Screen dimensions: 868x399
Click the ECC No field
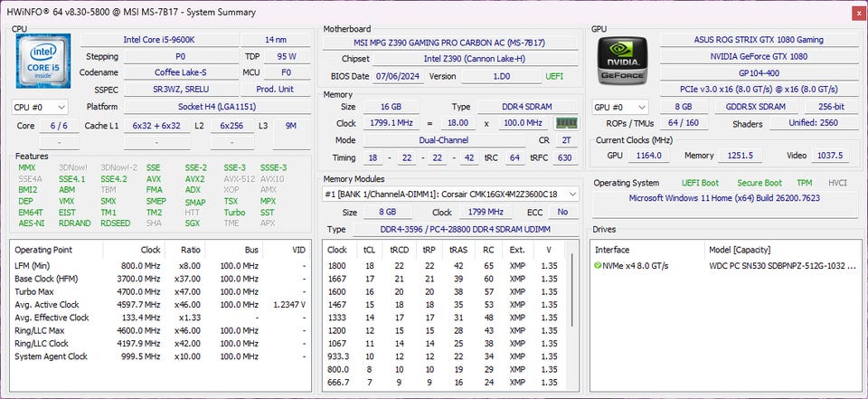pos(563,212)
